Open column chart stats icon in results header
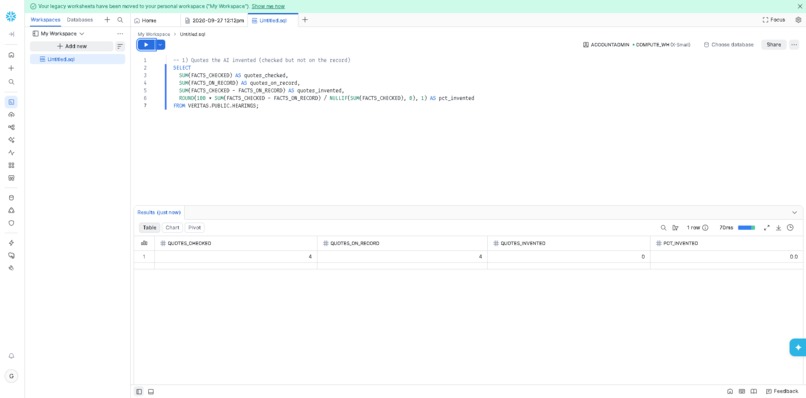Image resolution: width=806 pixels, height=398 pixels. click(144, 243)
